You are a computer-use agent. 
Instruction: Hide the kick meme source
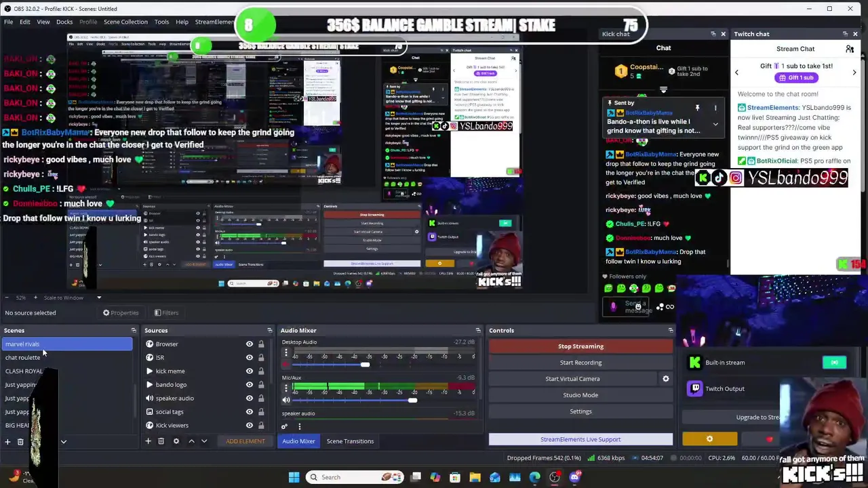point(249,371)
